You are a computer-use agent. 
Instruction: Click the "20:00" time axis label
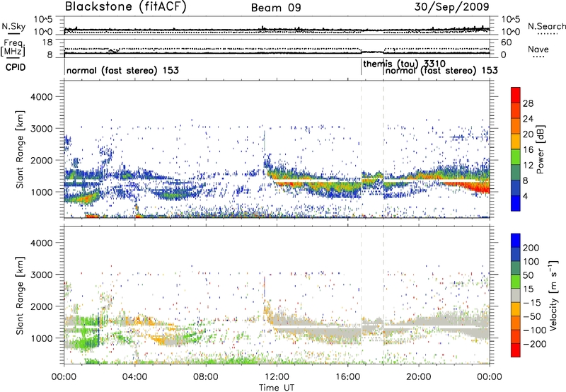pyautogui.click(x=418, y=377)
